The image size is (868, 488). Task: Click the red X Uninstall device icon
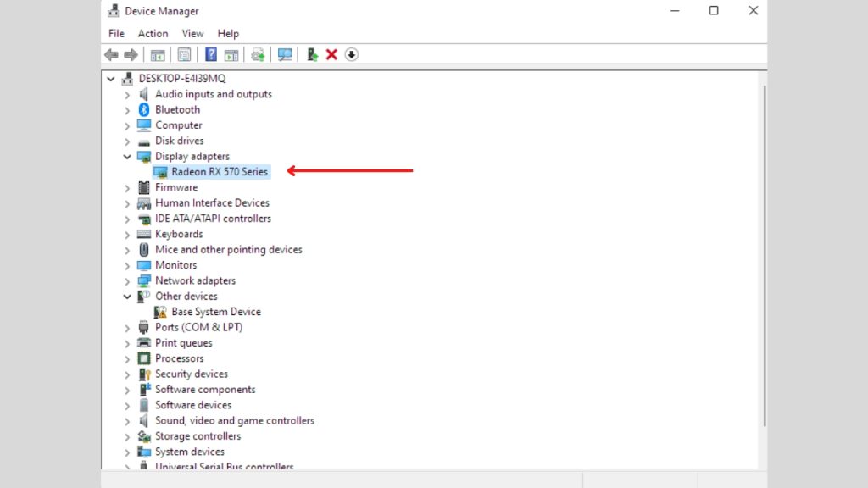[x=331, y=55]
